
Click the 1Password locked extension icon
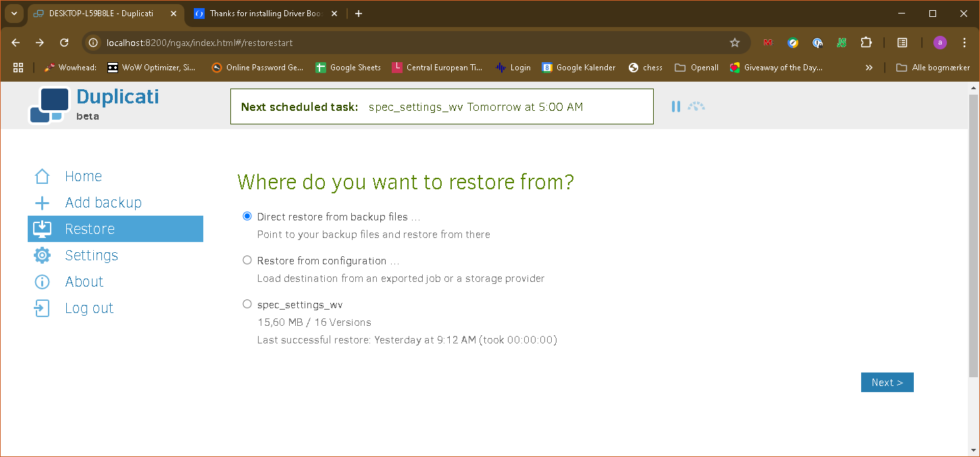click(817, 43)
